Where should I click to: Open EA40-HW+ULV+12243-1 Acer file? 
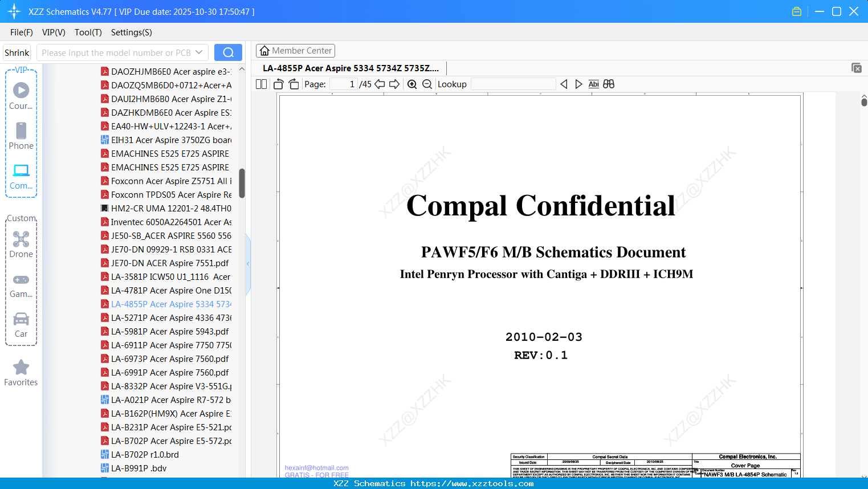click(x=166, y=127)
